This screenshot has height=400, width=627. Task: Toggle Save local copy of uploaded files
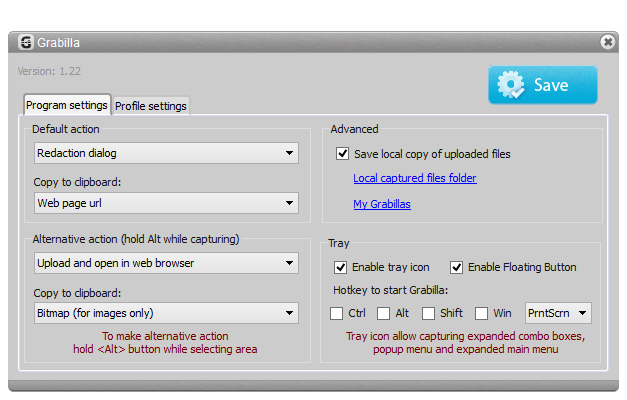342,154
